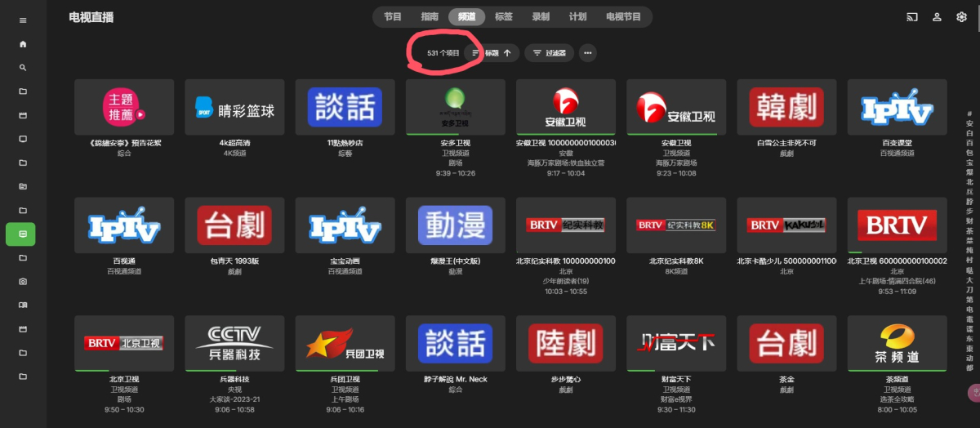This screenshot has height=428, width=980.
Task: Switch to the 电视节目 tab
Action: pyautogui.click(x=623, y=17)
